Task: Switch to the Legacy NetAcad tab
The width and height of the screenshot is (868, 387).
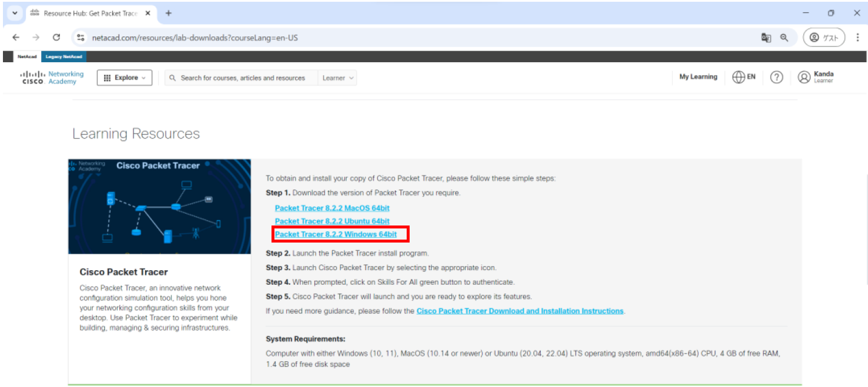Action: point(64,57)
